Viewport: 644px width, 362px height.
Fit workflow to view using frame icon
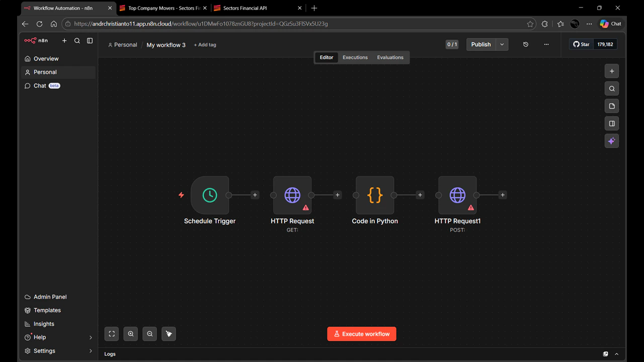click(111, 334)
